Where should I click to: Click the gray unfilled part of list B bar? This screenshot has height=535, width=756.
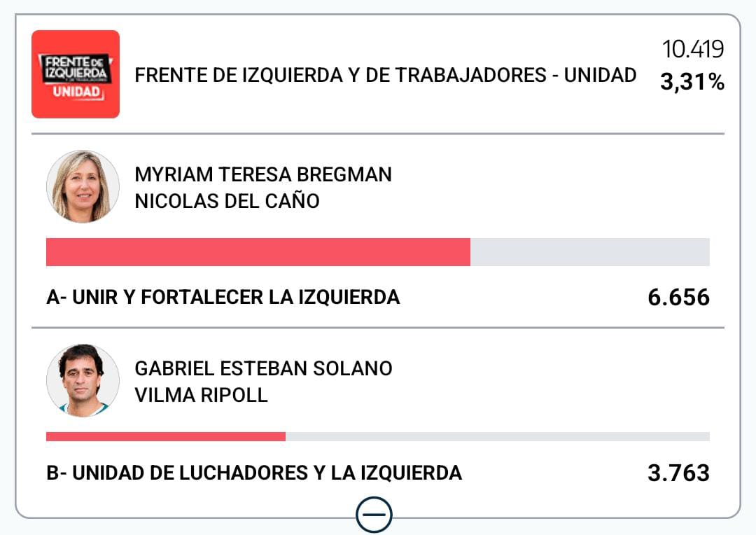click(x=497, y=436)
